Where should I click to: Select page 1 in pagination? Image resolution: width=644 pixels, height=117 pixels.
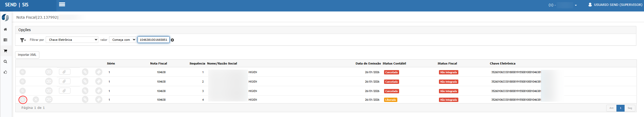pyautogui.click(x=621, y=108)
